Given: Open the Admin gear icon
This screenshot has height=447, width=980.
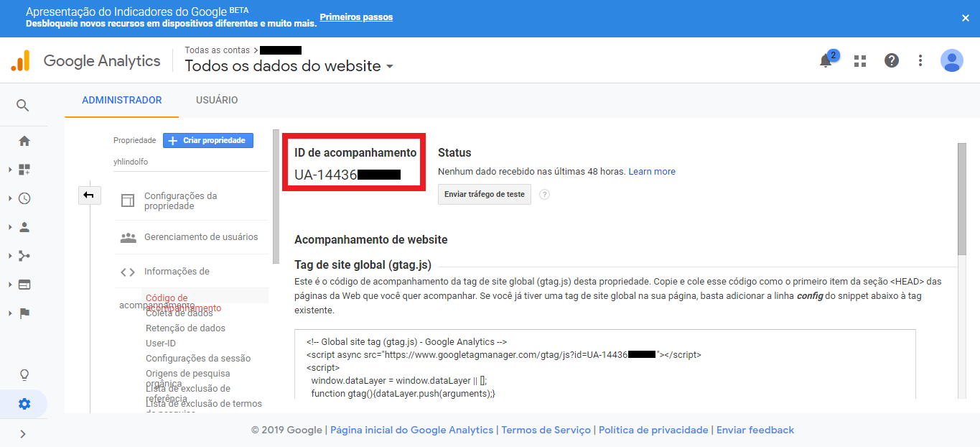Looking at the screenshot, I should (24, 404).
